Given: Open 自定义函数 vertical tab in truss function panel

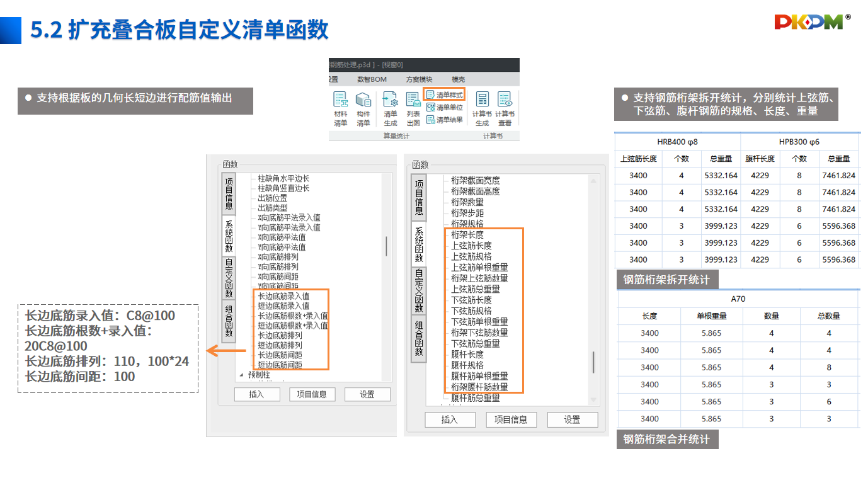Looking at the screenshot, I should pos(419,291).
